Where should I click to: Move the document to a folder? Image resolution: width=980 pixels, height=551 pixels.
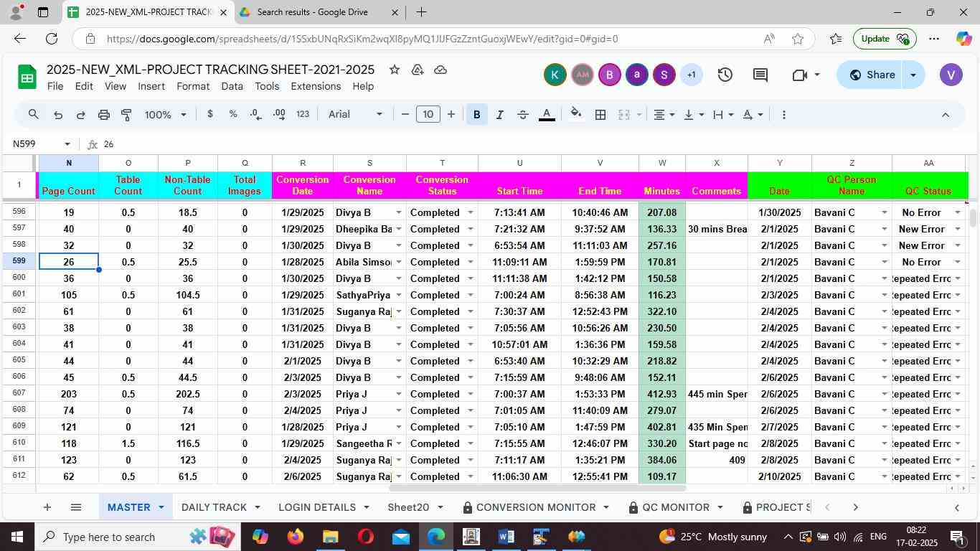[x=418, y=70]
